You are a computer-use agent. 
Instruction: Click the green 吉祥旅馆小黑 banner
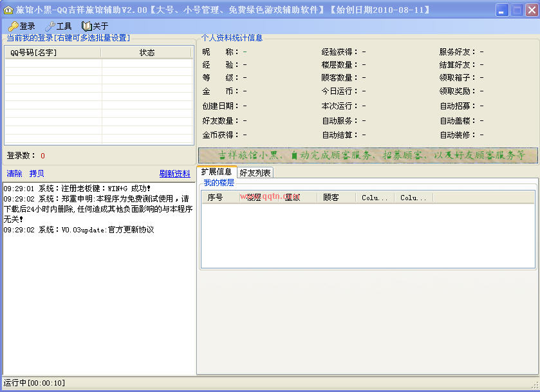(368, 155)
